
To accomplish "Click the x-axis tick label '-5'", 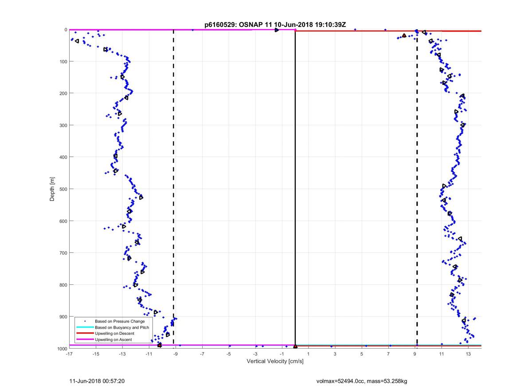I will tap(228, 354).
